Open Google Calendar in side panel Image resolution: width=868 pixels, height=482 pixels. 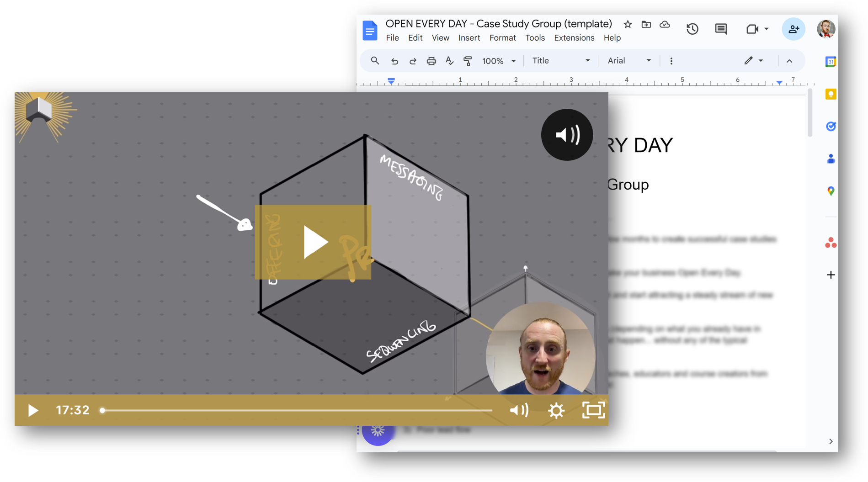point(831,62)
